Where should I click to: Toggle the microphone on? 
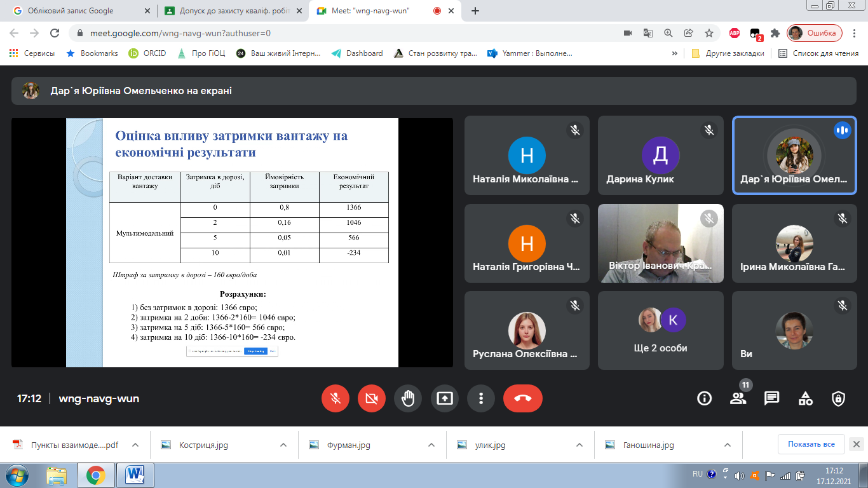336,398
